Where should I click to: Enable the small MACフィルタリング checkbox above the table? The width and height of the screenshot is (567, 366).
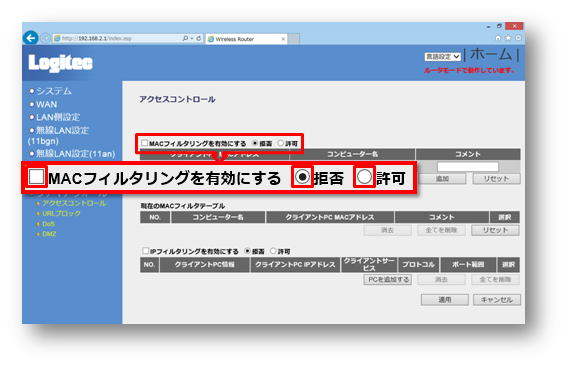144,143
